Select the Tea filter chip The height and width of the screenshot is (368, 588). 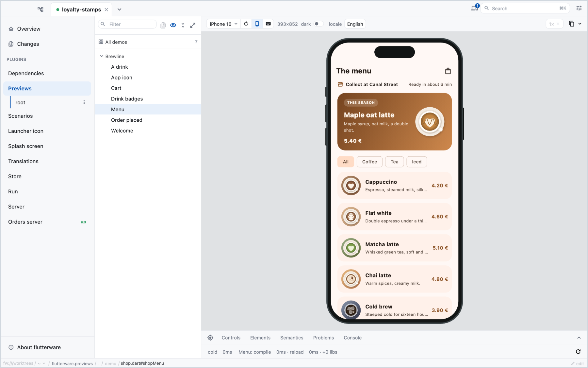pos(394,162)
